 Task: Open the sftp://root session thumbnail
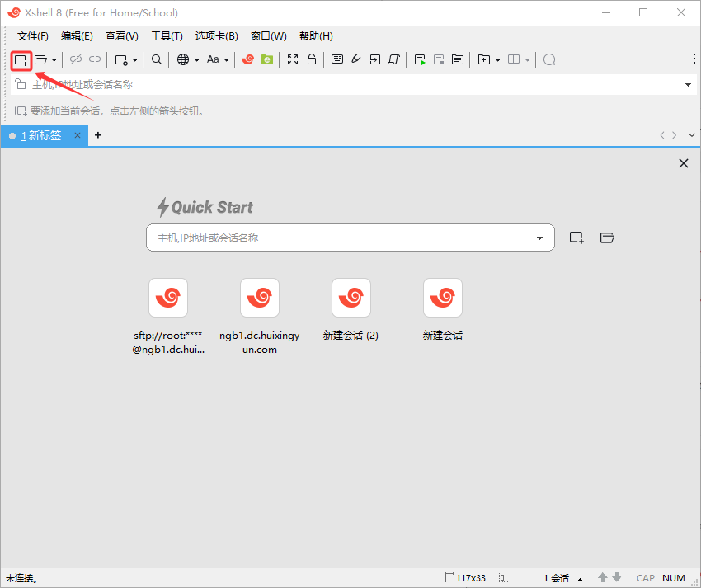168,298
